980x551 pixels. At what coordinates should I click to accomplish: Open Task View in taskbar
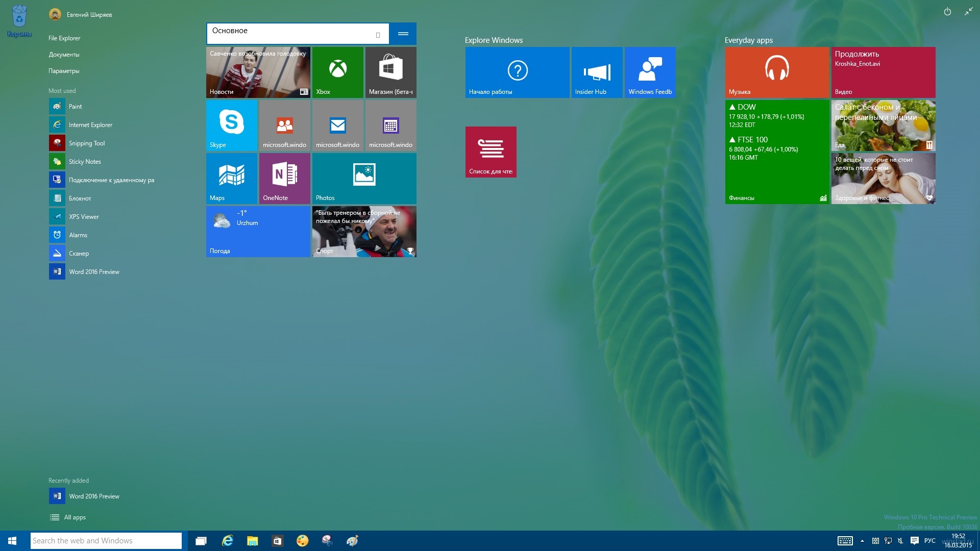pos(201,541)
